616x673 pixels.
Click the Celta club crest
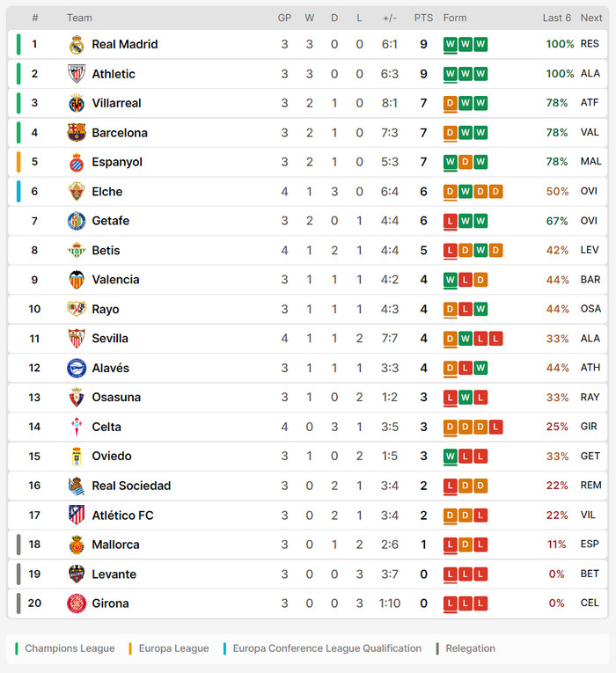click(x=77, y=427)
